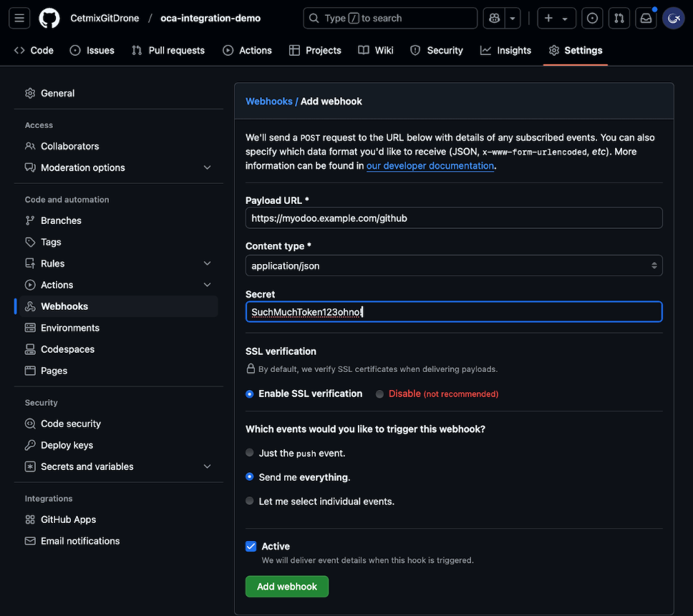Select the Disable SSL verification option

(380, 394)
